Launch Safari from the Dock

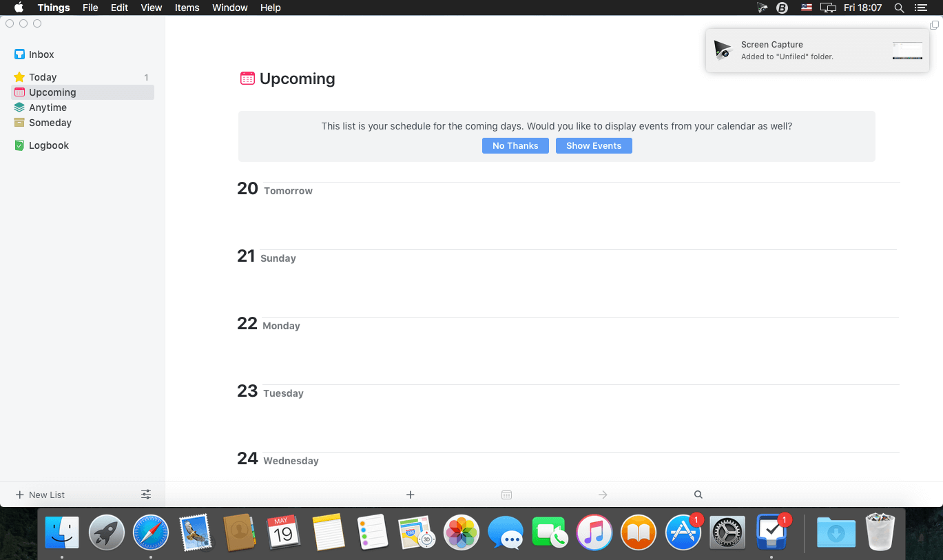(150, 533)
